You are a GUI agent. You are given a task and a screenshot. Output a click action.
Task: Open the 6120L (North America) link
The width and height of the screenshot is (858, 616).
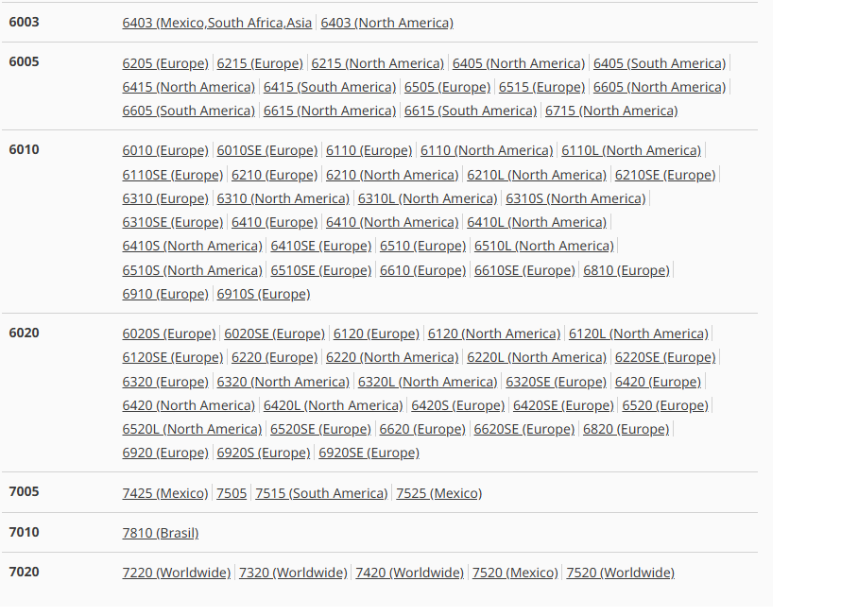pyautogui.click(x=638, y=334)
